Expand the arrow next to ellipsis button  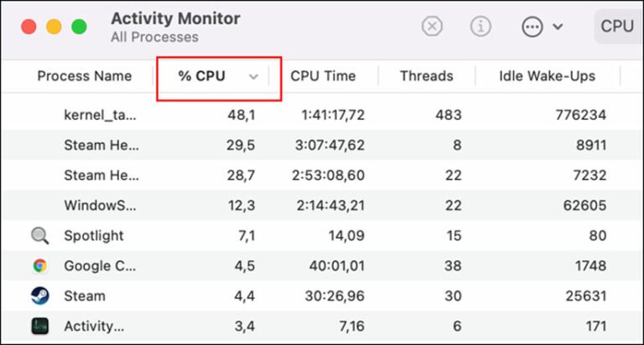558,27
